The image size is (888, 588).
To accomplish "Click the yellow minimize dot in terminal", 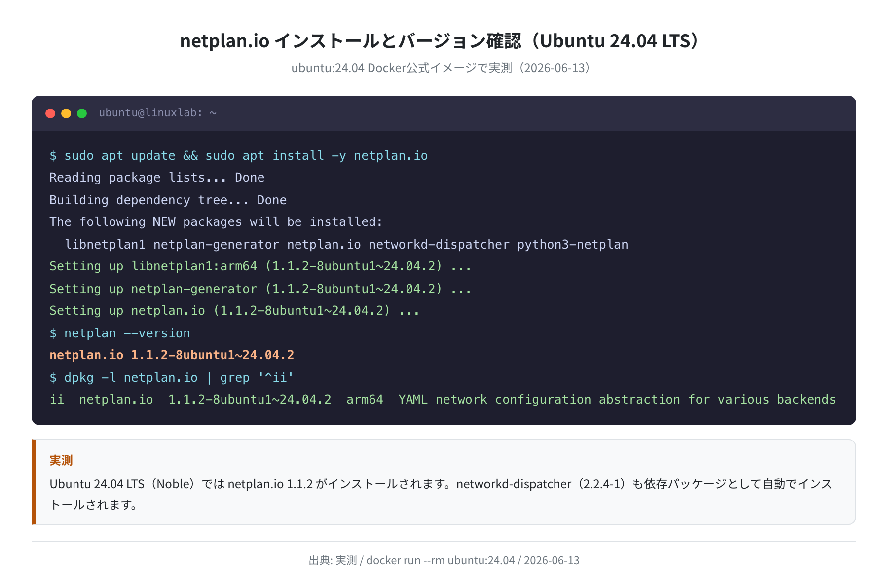I will [66, 113].
